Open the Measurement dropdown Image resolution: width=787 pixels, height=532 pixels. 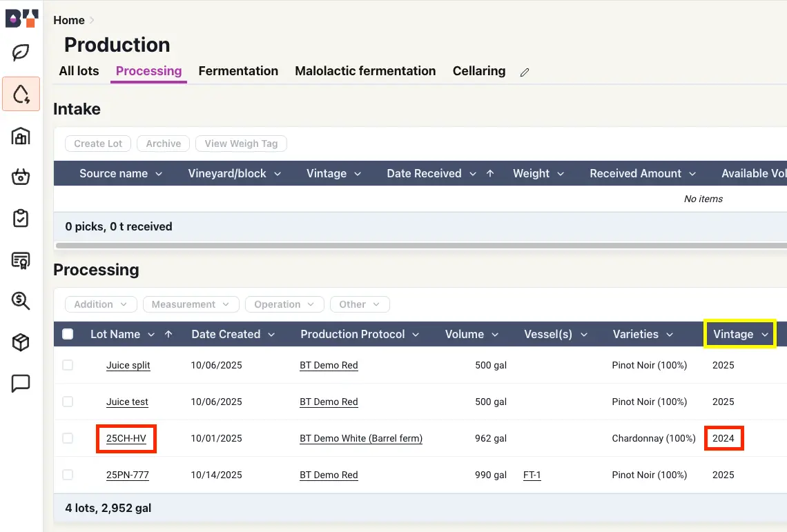191,304
